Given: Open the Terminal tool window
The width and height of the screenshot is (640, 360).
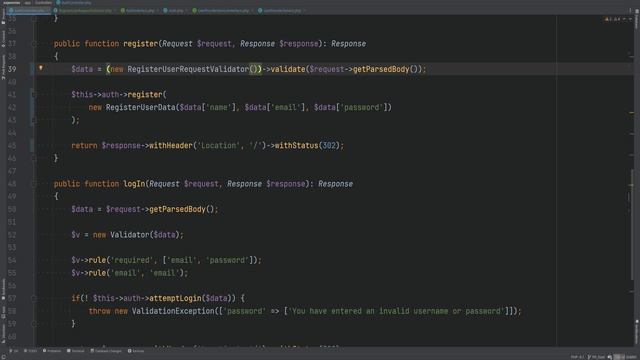Looking at the screenshot, I should (x=76, y=351).
